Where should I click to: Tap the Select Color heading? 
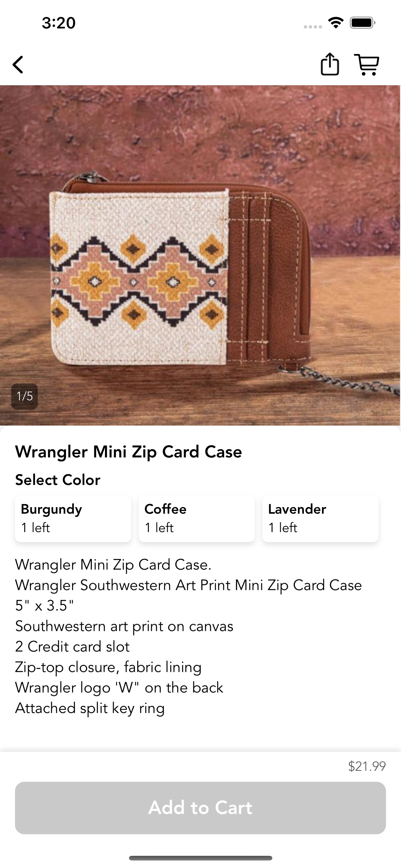57,480
